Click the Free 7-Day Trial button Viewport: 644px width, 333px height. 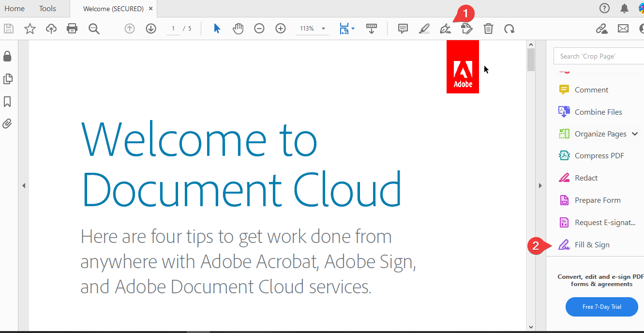tap(601, 307)
